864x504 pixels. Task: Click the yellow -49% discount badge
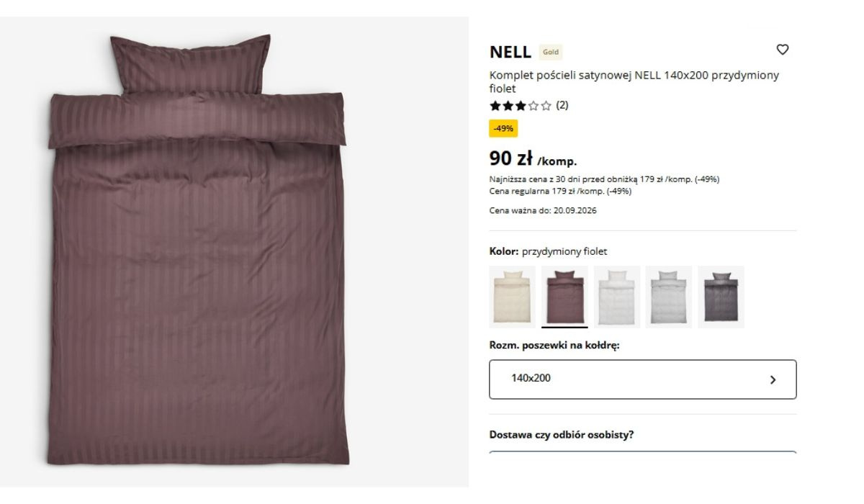point(503,128)
